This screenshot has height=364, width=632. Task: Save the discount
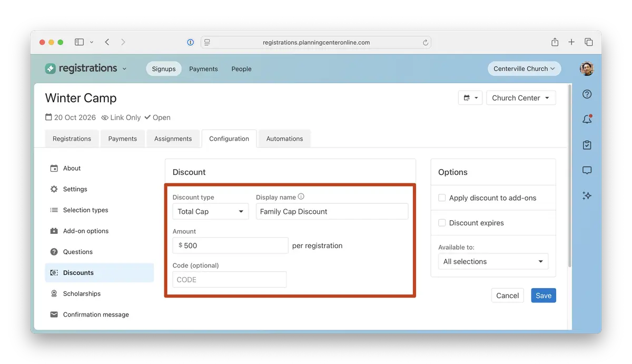544,296
